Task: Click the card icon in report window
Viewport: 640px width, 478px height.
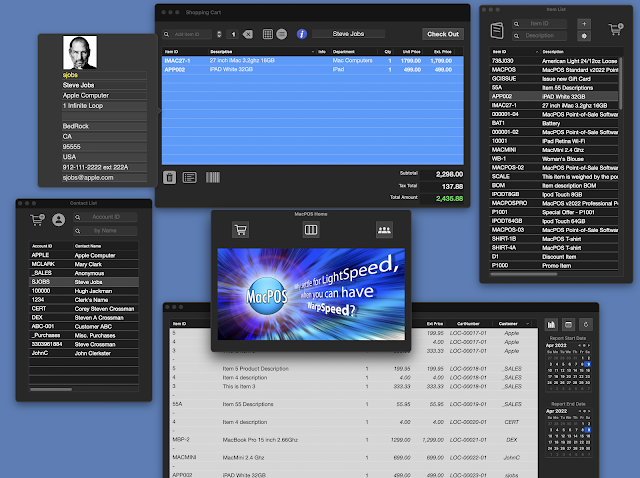Action: tap(568, 325)
